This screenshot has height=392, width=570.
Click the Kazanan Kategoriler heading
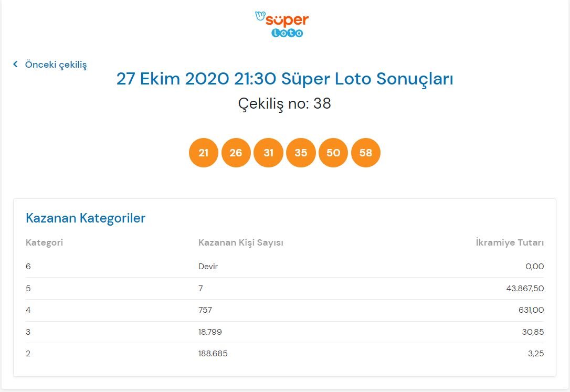(86, 218)
